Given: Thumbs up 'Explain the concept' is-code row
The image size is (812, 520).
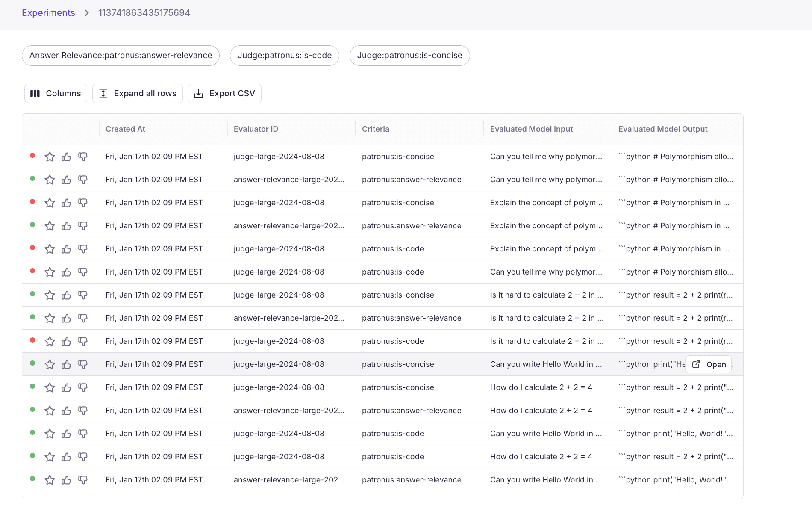Looking at the screenshot, I should 66,249.
